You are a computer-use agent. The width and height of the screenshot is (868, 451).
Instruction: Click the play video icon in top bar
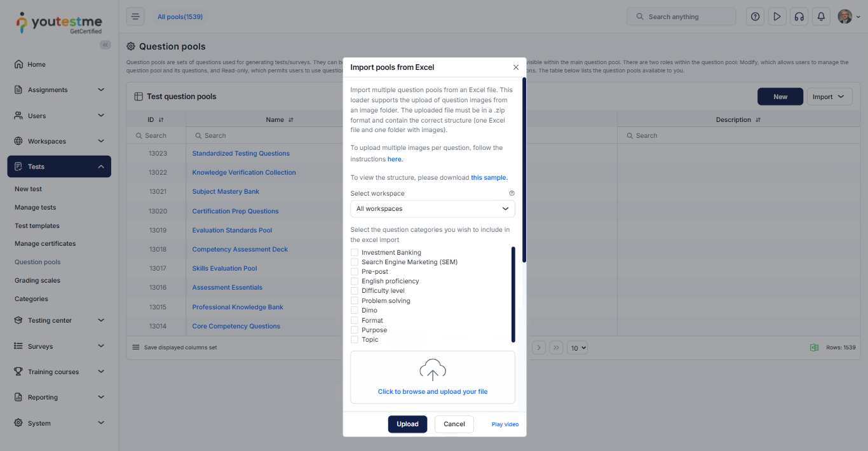776,17
